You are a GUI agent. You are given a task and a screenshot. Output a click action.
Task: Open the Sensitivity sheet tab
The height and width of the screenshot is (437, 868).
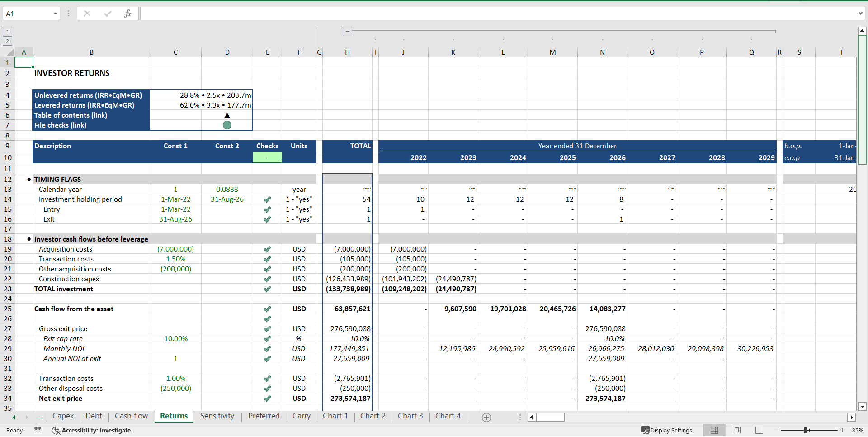(217, 416)
